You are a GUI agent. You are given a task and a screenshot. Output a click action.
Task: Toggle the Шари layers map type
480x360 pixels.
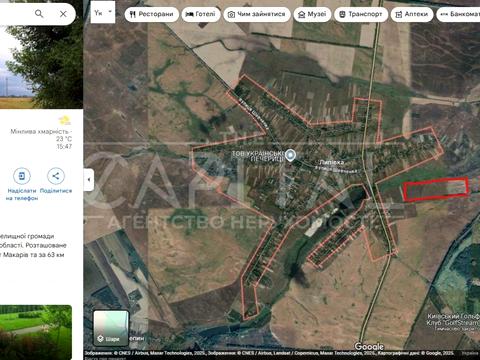click(x=111, y=328)
